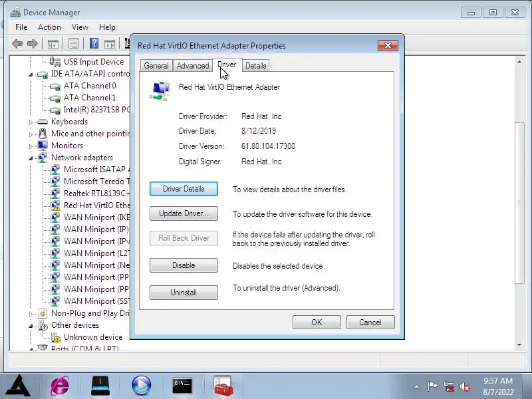This screenshot has width=532, height=399.
Task: Click the Forward arrow in Device Manager toolbar
Action: (33, 43)
